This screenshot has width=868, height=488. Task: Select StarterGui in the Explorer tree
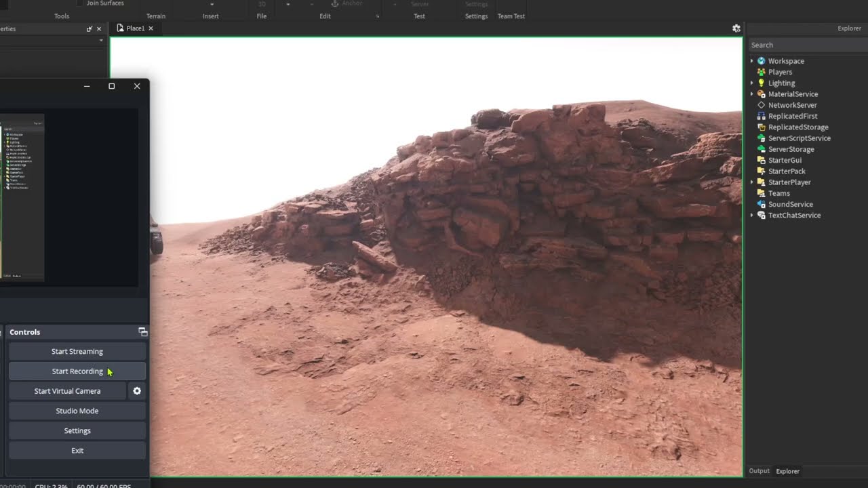pyautogui.click(x=785, y=160)
